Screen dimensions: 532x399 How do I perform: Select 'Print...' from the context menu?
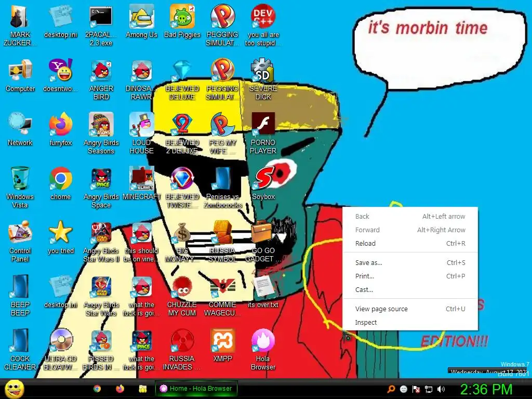[410, 276]
